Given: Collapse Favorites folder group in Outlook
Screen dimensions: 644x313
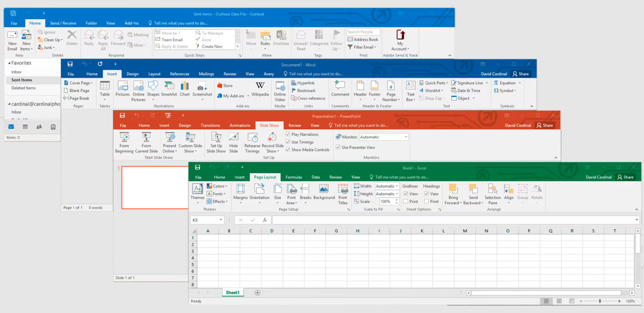Looking at the screenshot, I should tap(9, 63).
